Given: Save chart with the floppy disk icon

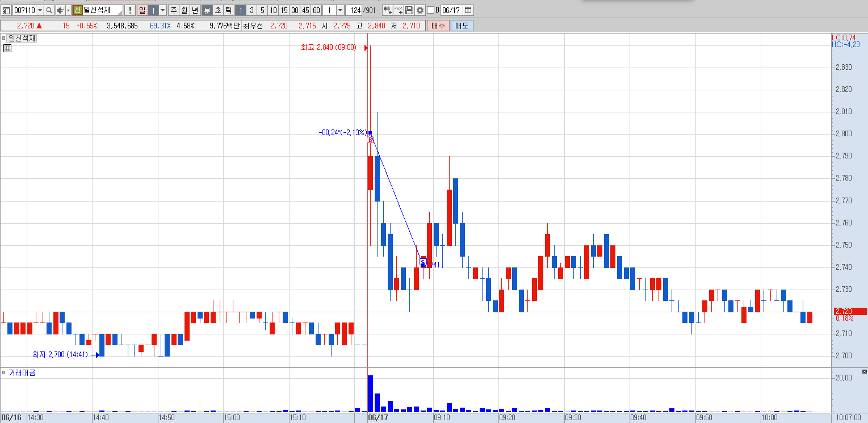Looking at the screenshot, I should point(409,10).
